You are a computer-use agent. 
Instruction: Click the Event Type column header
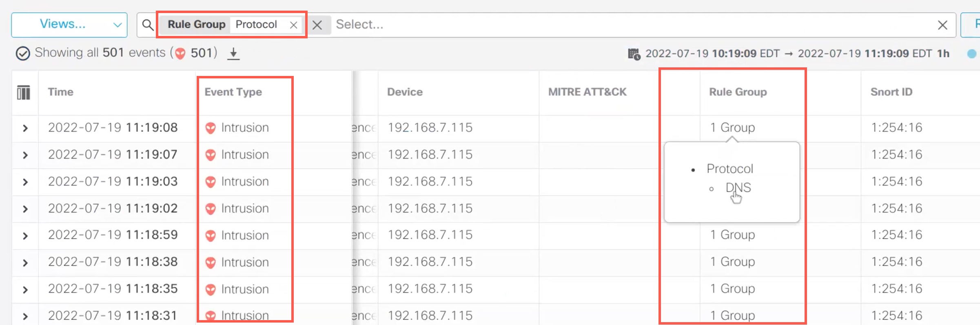coord(233,92)
